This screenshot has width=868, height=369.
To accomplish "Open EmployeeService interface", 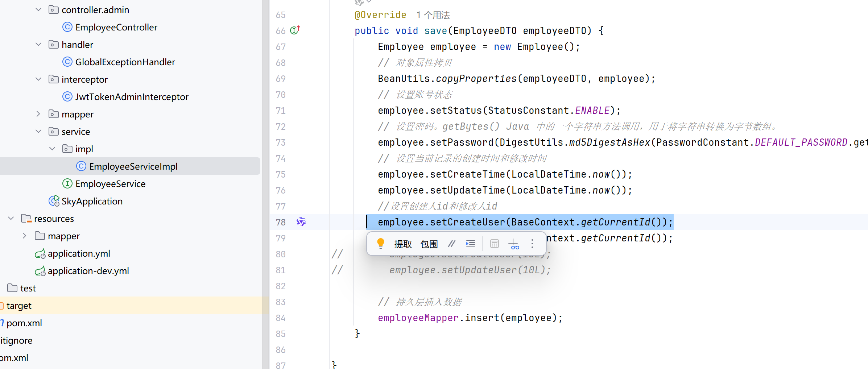I will coord(110,184).
